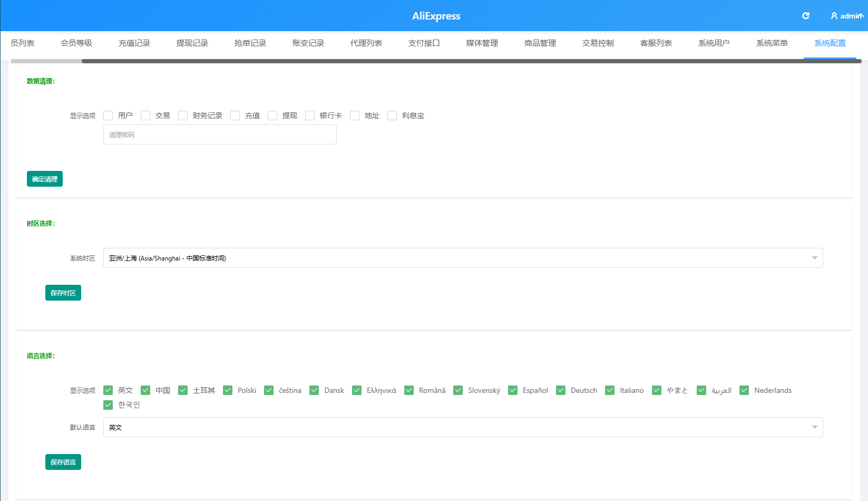Click the refresh icon in header
This screenshot has height=501, width=868.
click(x=805, y=16)
